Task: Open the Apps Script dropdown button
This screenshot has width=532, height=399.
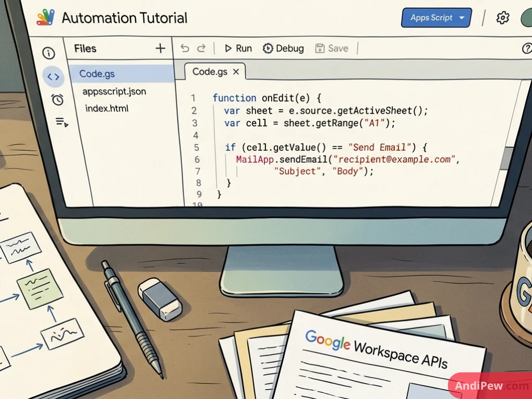Action: [x=437, y=18]
